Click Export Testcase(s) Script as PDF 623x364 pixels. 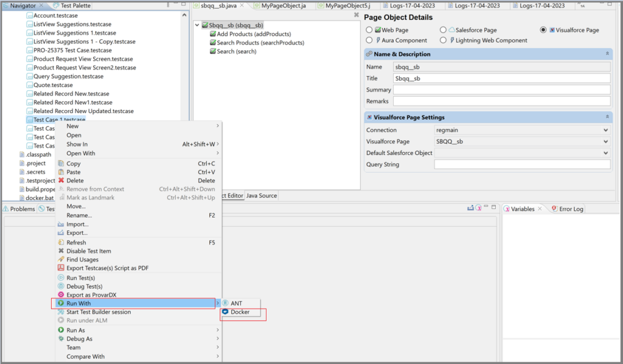[x=107, y=268]
